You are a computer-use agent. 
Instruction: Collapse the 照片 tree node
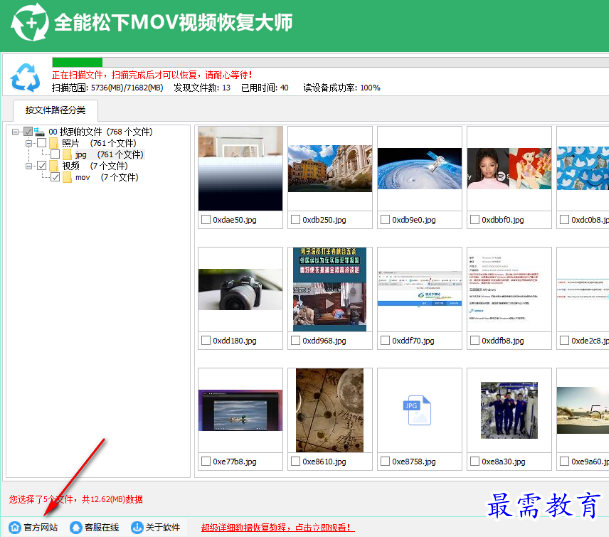[x=29, y=143]
